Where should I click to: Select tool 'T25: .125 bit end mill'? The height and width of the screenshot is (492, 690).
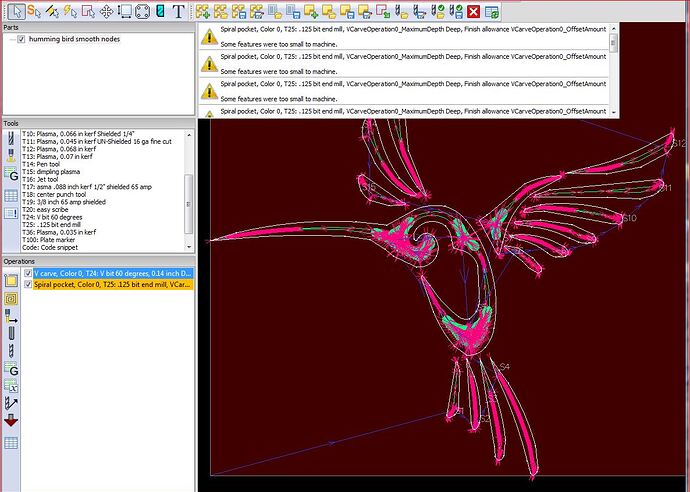click(51, 224)
